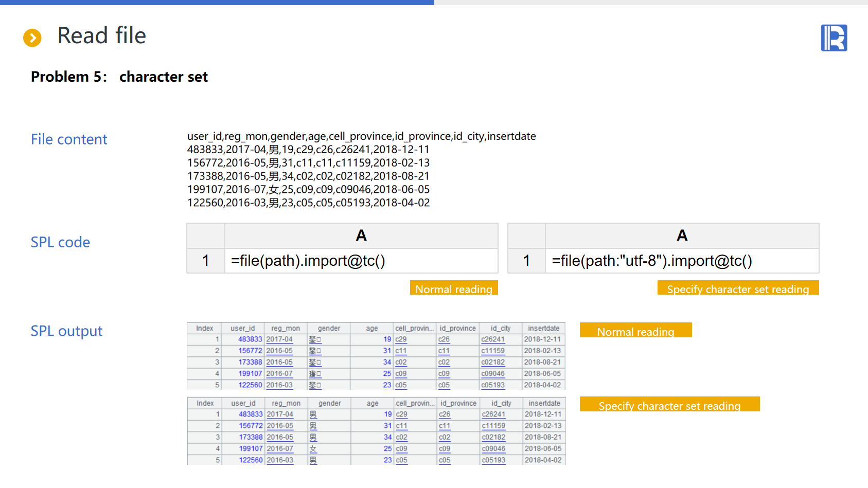Click the gender header in the garbled output table
Screen dimensions: 868x488
(x=329, y=328)
